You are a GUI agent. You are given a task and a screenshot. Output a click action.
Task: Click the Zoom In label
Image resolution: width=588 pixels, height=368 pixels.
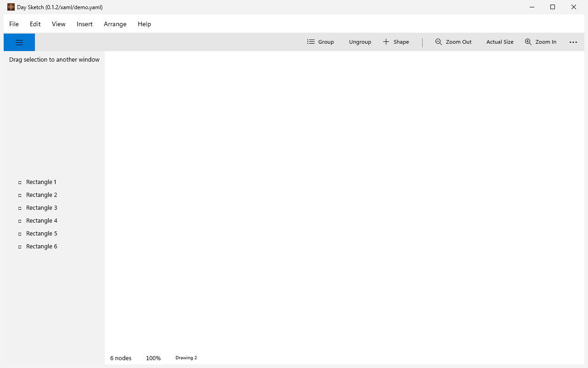(x=546, y=42)
